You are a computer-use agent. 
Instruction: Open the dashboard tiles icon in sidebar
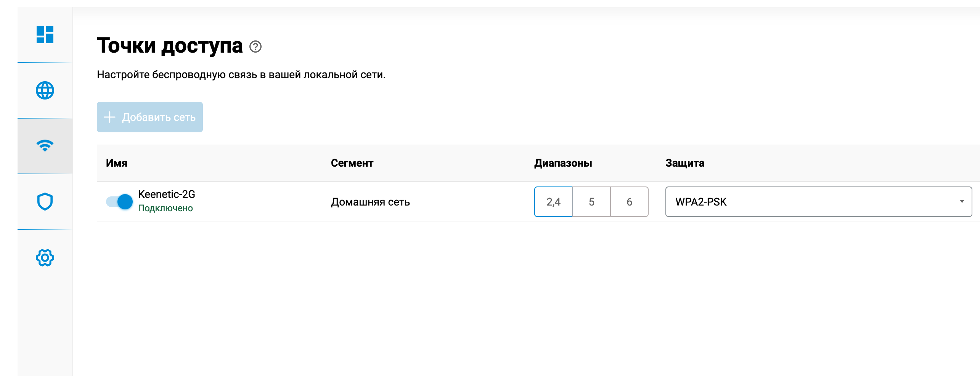pos(45,35)
